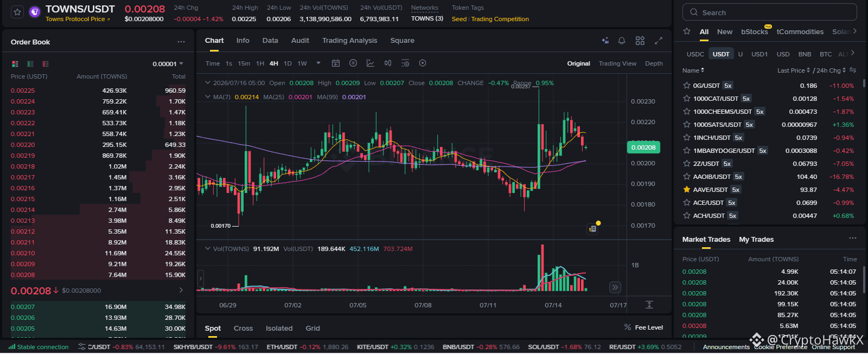
Task: Open order book precision 0.00001 dropdown
Action: tap(168, 64)
